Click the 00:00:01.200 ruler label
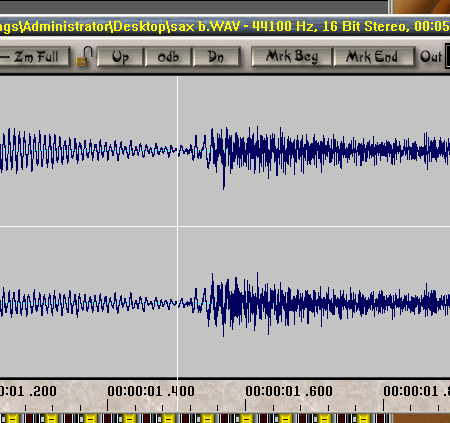 28,391
